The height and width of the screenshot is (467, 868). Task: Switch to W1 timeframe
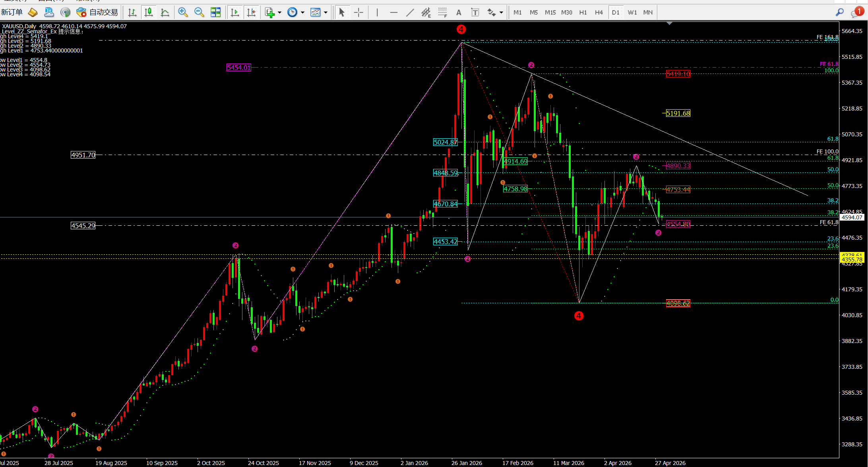point(632,12)
